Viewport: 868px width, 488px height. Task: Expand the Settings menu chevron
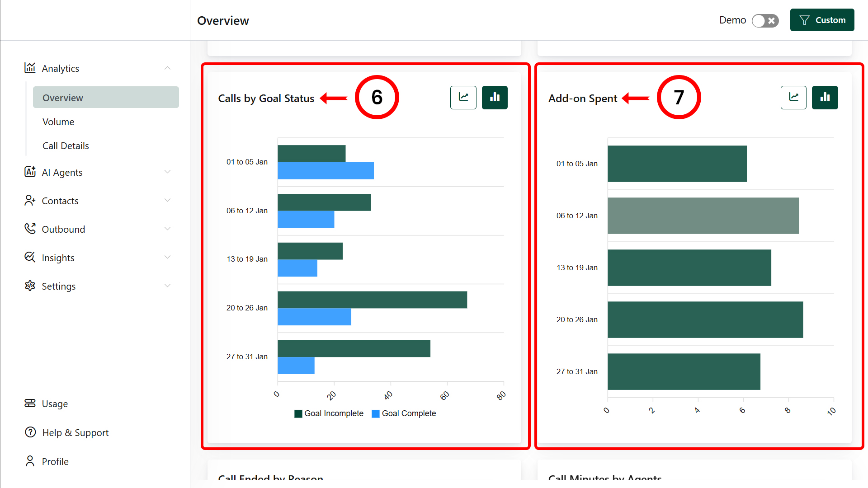pos(168,286)
